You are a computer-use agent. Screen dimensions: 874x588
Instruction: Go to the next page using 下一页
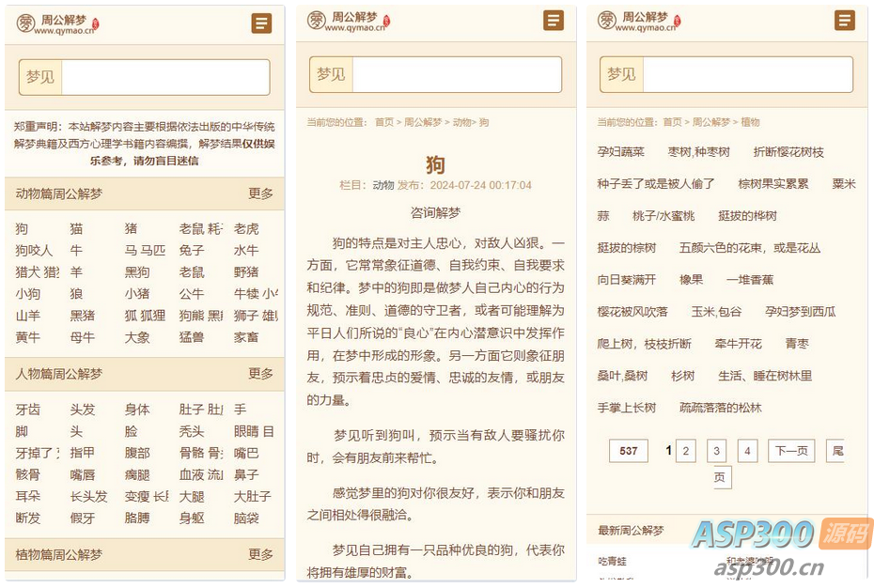(791, 451)
